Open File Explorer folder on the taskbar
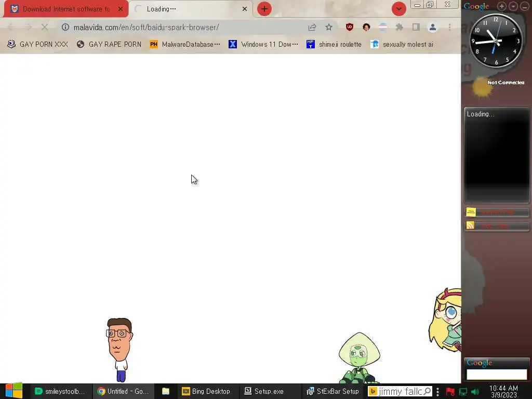The height and width of the screenshot is (399, 532). click(x=166, y=391)
